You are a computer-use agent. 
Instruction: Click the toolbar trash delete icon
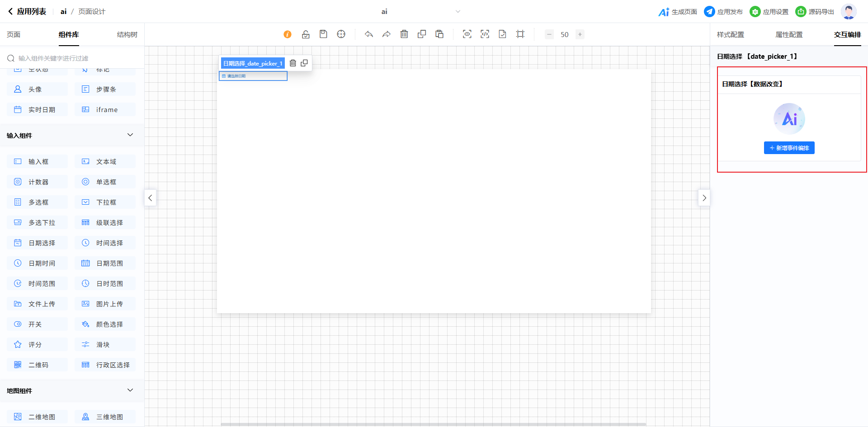point(404,34)
